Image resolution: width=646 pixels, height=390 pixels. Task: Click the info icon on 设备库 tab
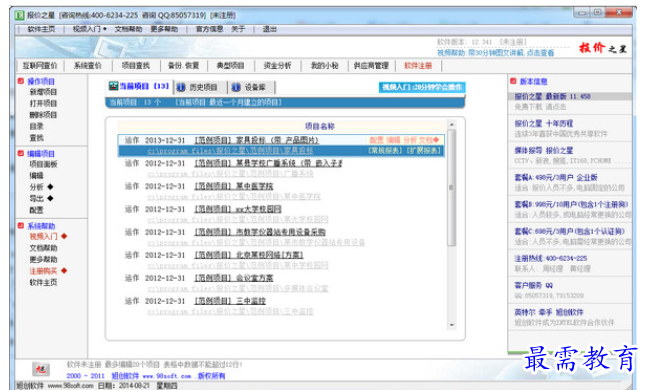pos(236,87)
